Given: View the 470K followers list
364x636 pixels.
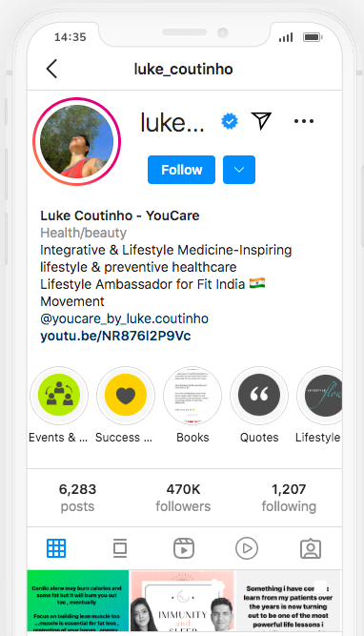Looking at the screenshot, I should point(183,498).
